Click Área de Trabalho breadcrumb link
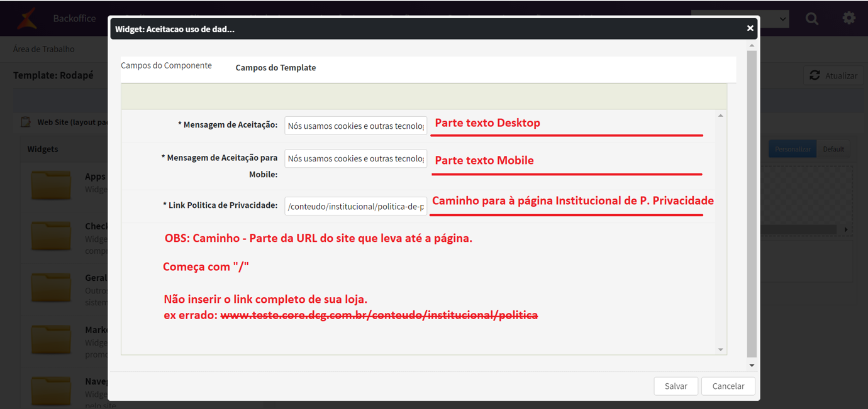Image resolution: width=868 pixels, height=409 pixels. [x=44, y=49]
